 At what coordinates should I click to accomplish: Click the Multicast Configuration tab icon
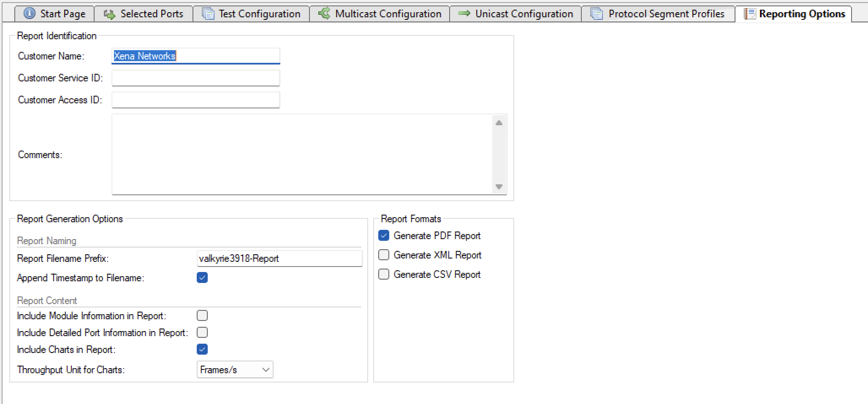[324, 13]
